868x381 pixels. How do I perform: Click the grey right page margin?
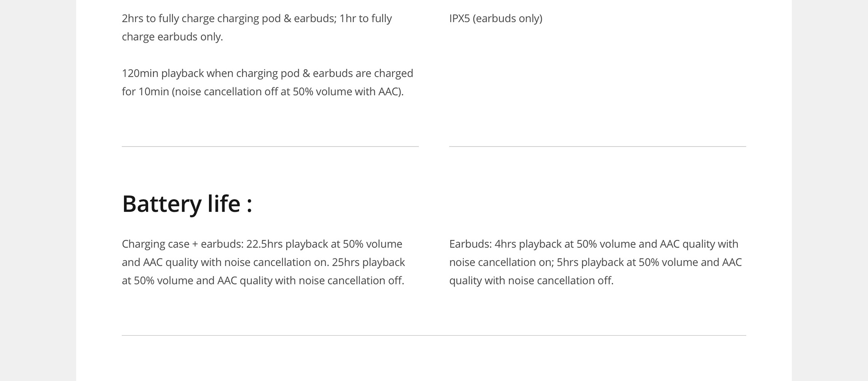830,190
